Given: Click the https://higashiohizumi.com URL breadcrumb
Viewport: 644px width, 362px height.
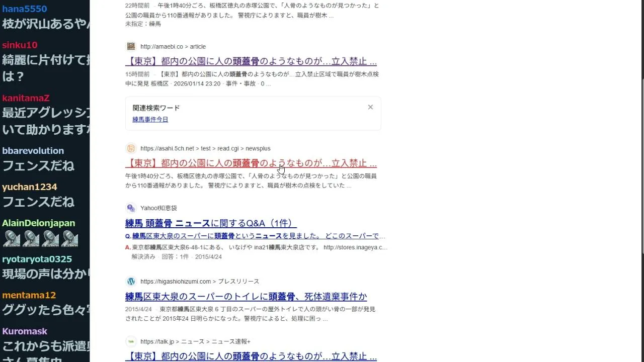Looking at the screenshot, I should click(x=200, y=282).
